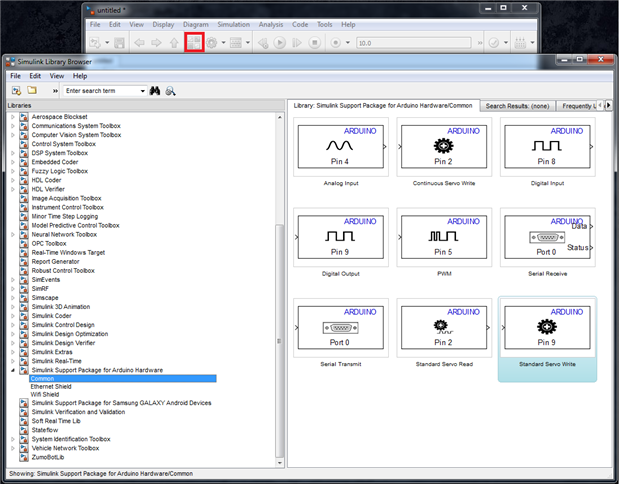Image resolution: width=619 pixels, height=484 pixels.
Task: Click the Standard Servo Read block
Action: click(442, 327)
